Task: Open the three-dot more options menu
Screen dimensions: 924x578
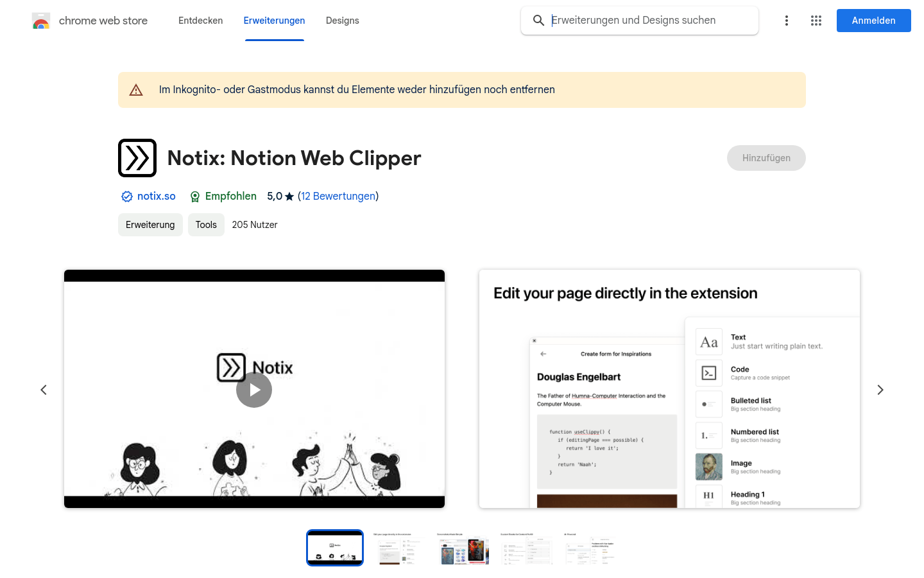Action: (787, 21)
